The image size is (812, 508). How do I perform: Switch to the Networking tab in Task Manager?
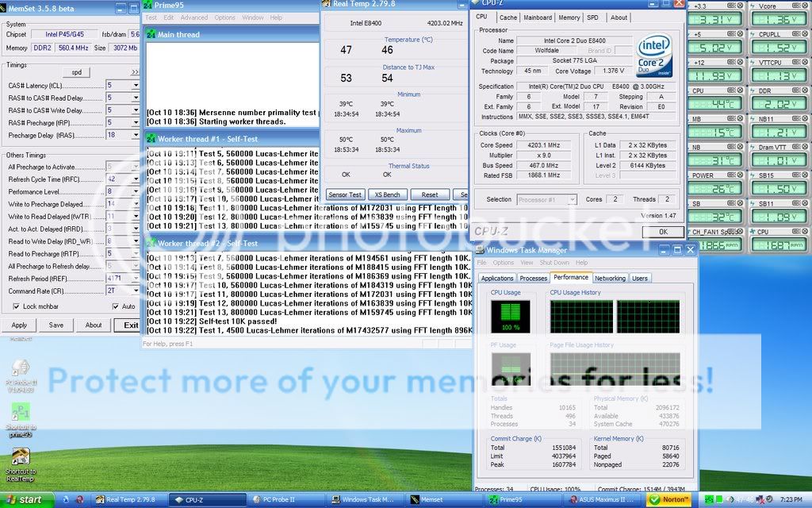pyautogui.click(x=610, y=279)
